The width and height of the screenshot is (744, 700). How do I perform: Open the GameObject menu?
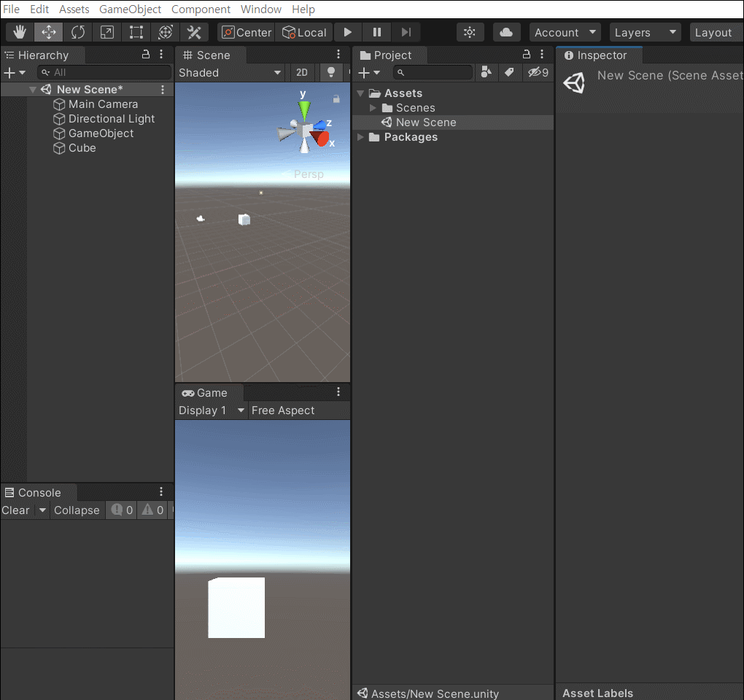(x=130, y=9)
